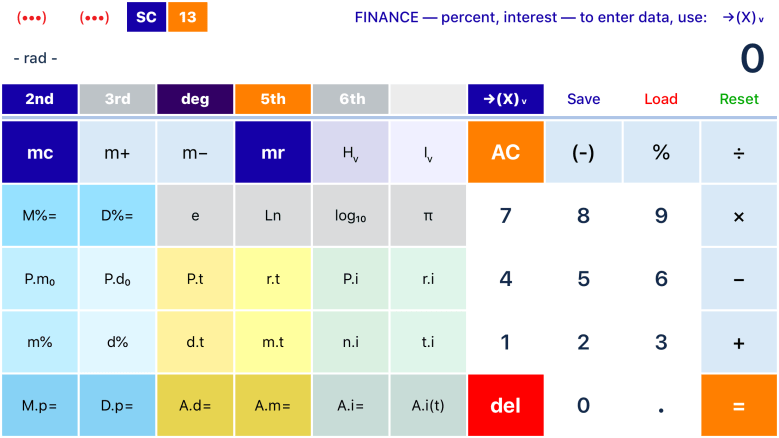Tap the pi constant key
This screenshot has height=438, width=779.
click(x=428, y=215)
